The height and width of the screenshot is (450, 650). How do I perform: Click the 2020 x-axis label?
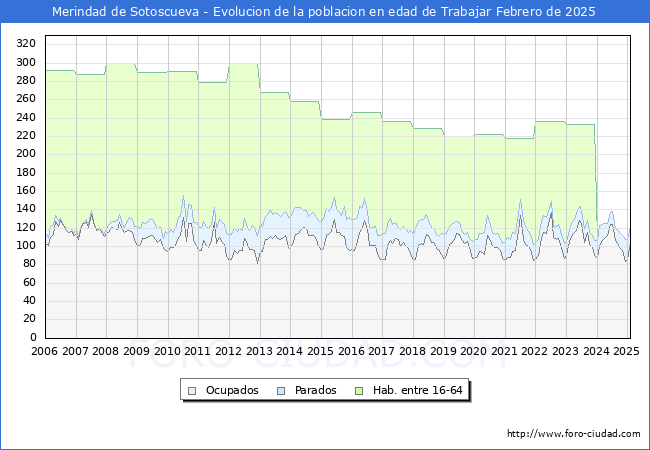tap(474, 351)
